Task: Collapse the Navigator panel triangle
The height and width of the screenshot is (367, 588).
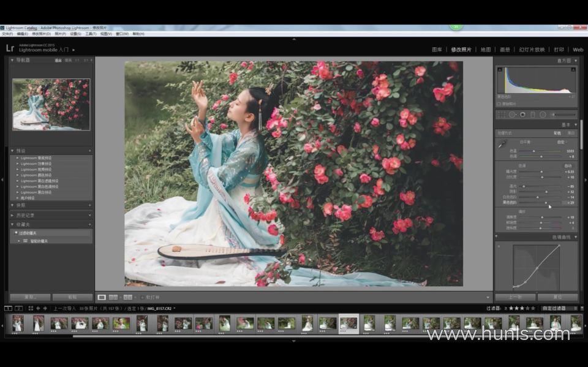Action: click(x=12, y=60)
